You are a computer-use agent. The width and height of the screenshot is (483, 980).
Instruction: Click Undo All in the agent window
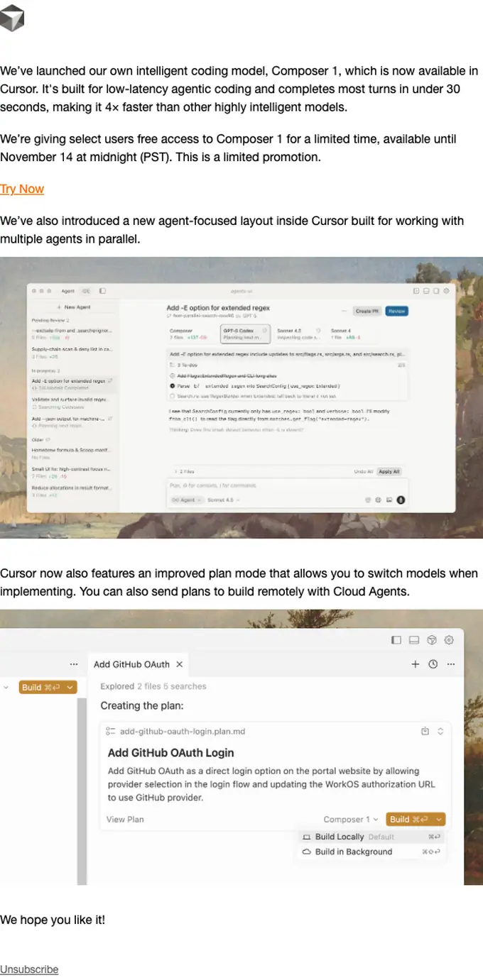pyautogui.click(x=364, y=471)
